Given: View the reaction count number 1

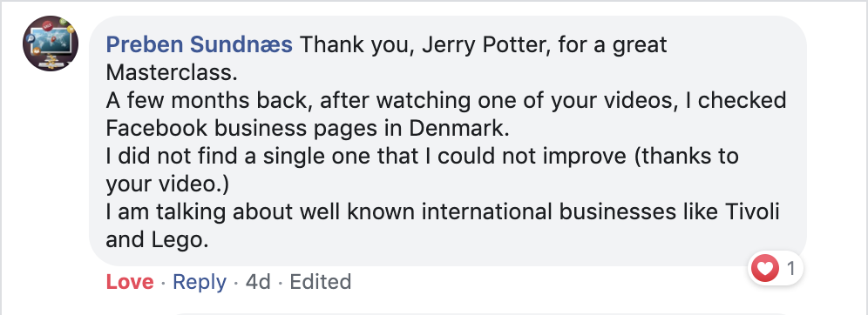Looking at the screenshot, I should point(790,269).
